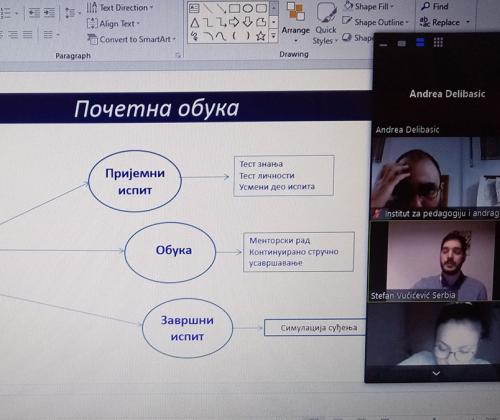This screenshot has width=500, height=420.
Task: Choose the down arrow shape
Action: click(x=248, y=22)
